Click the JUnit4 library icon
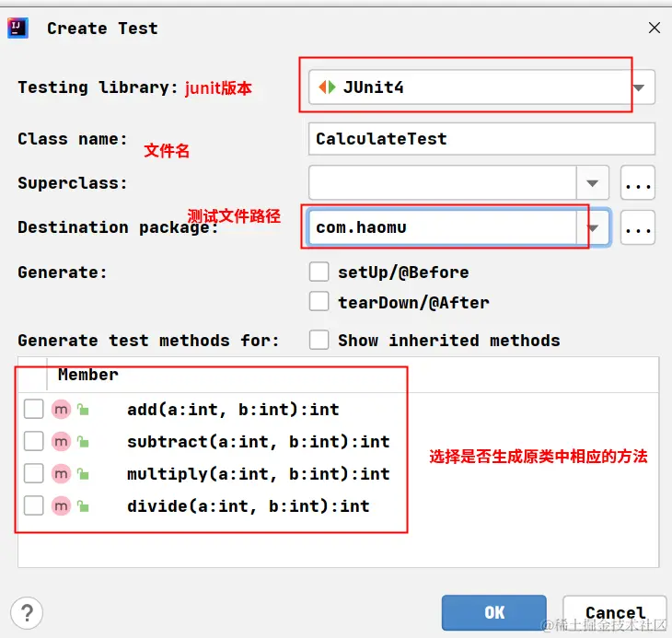Image resolution: width=672 pixels, height=638 pixels. [327, 87]
